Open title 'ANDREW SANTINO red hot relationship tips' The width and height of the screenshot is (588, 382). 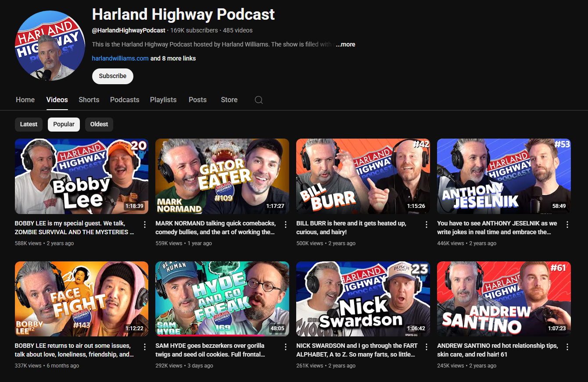498,350
